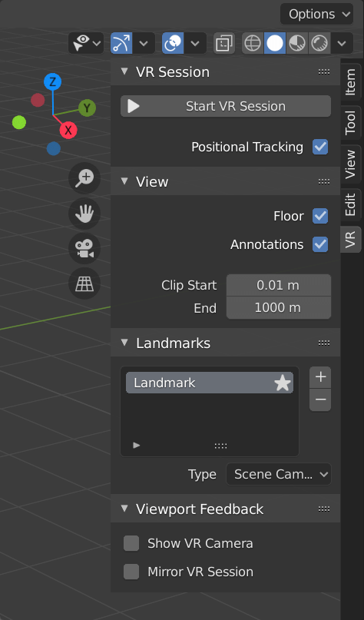Image resolution: width=364 pixels, height=620 pixels.
Task: Add a new landmark with plus button
Action: coord(320,377)
